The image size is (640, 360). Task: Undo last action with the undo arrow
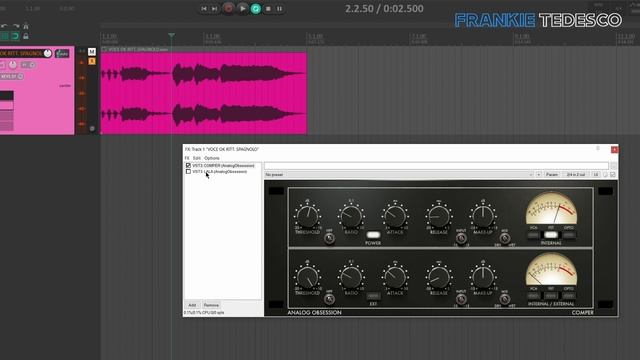[x=4, y=26]
